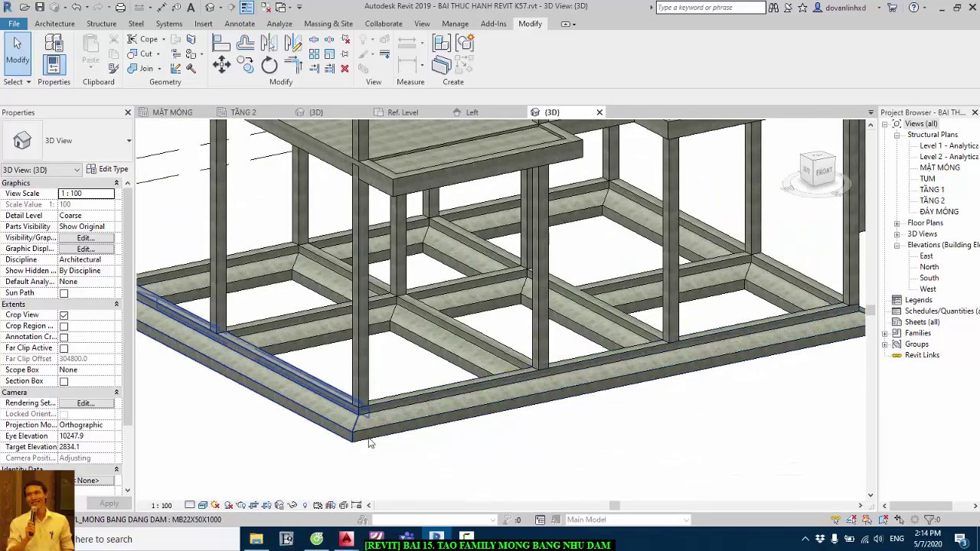The height and width of the screenshot is (551, 980).
Task: Uncheck the Crop View checkbox
Action: pos(64,315)
